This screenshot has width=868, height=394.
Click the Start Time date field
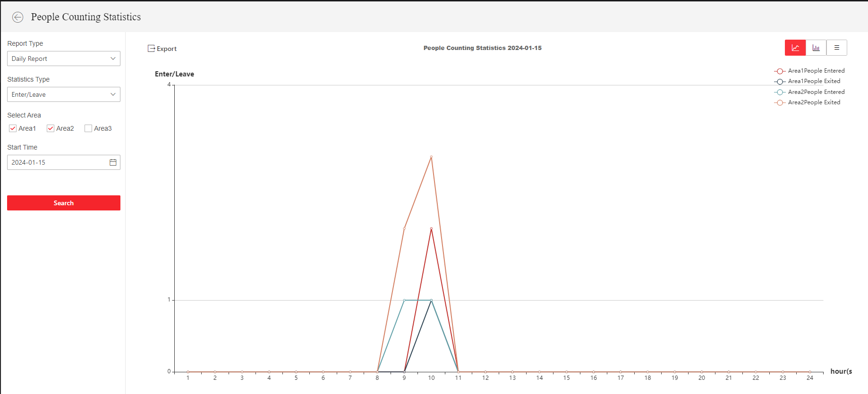(57, 162)
